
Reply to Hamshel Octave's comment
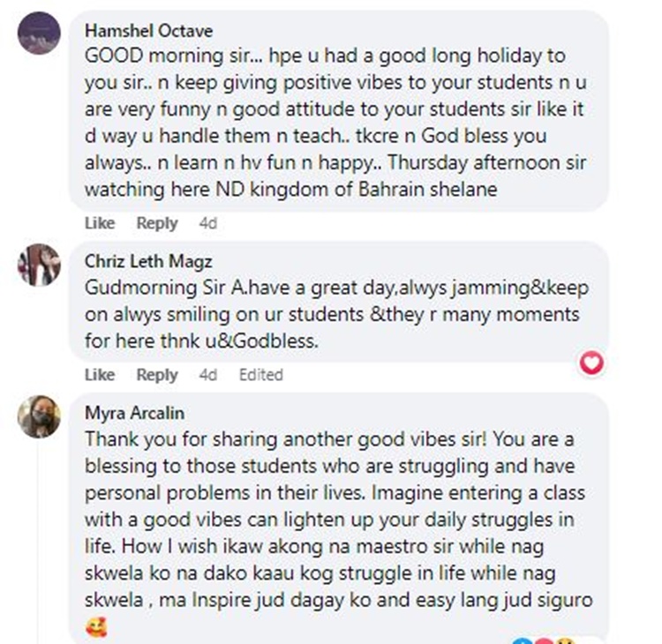click(x=157, y=223)
